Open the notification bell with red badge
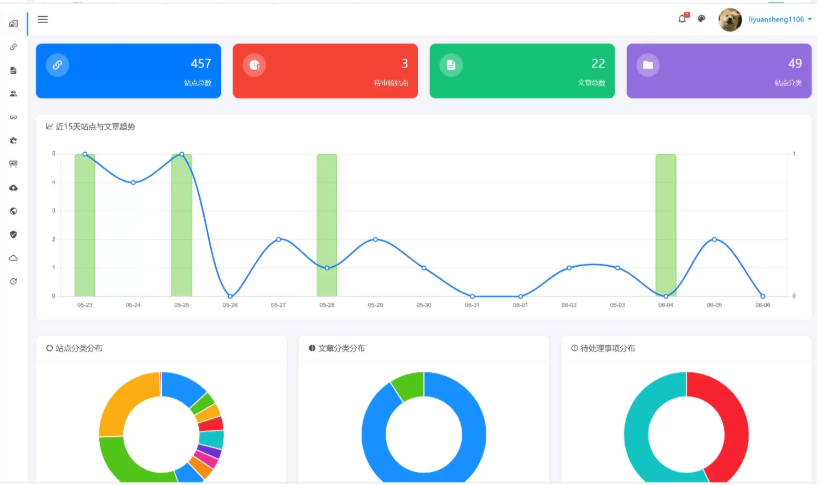 682,18
